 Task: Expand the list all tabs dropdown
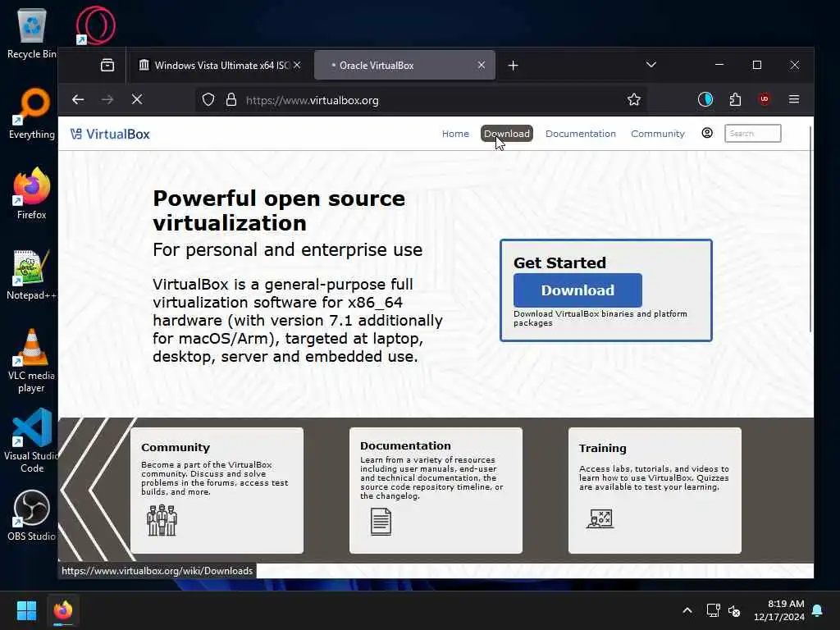651,65
